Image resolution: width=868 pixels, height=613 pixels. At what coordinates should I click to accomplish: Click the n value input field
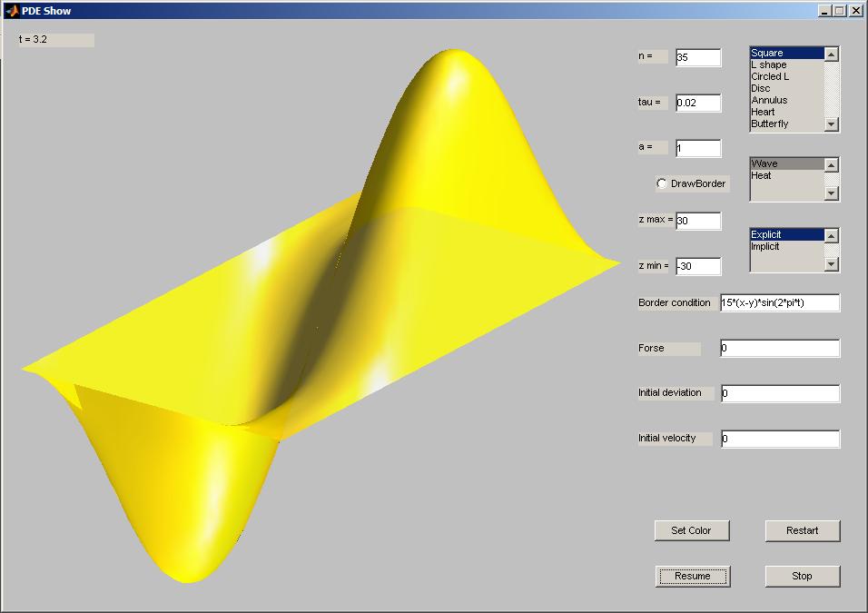coord(698,57)
